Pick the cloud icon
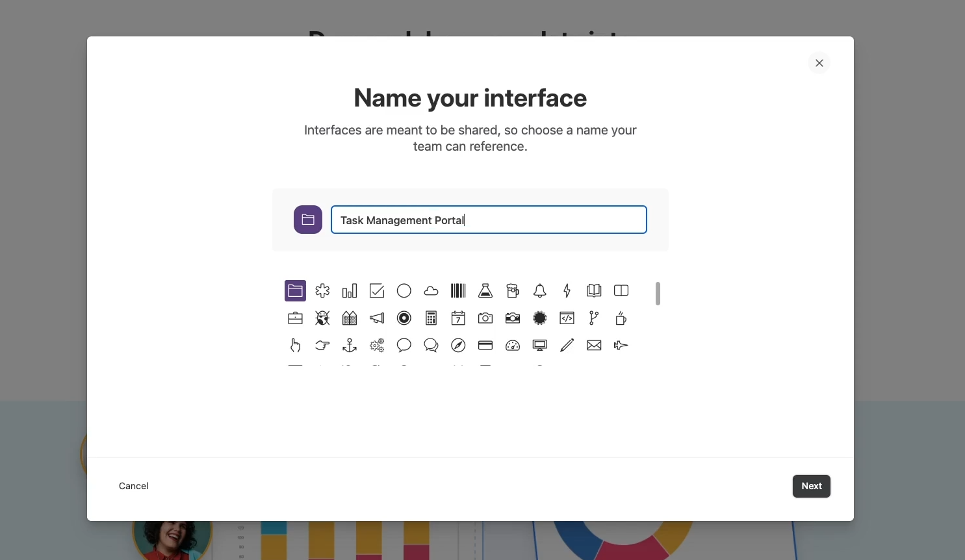Screen dimensions: 965x560 (x=431, y=291)
